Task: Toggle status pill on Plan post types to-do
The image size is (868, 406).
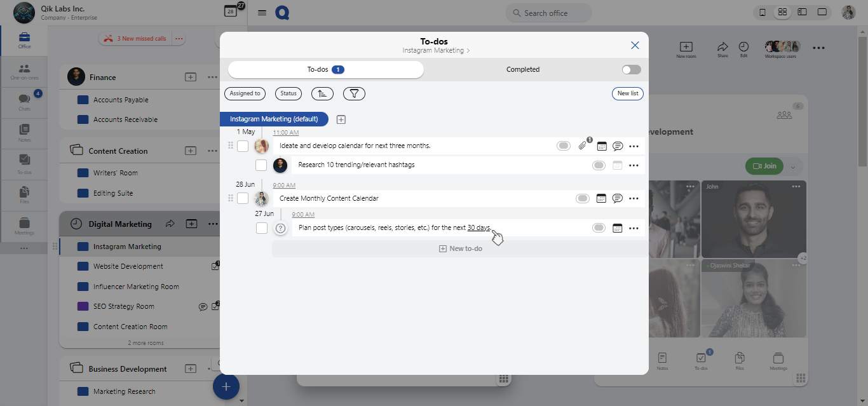Action: [x=599, y=228]
